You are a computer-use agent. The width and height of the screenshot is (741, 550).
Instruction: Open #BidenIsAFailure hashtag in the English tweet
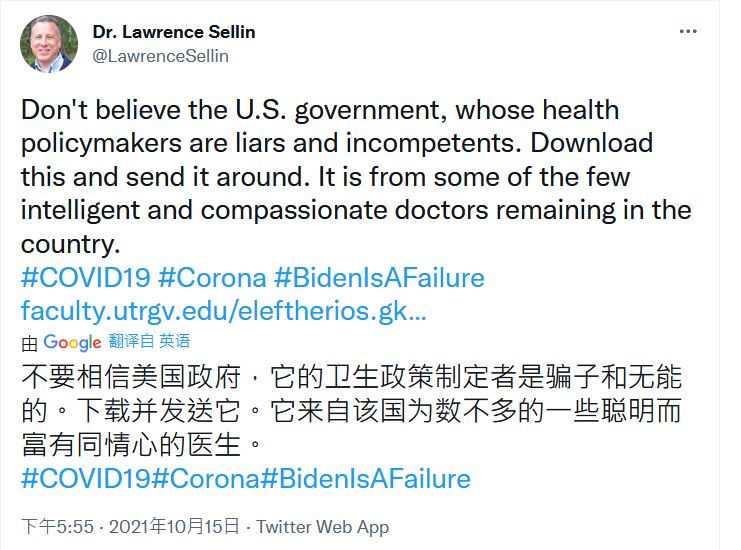(380, 277)
